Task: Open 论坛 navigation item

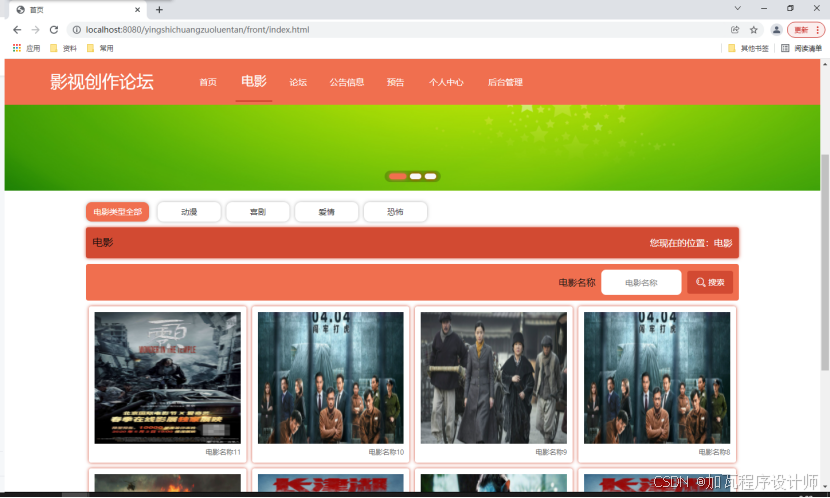Action: pos(298,82)
